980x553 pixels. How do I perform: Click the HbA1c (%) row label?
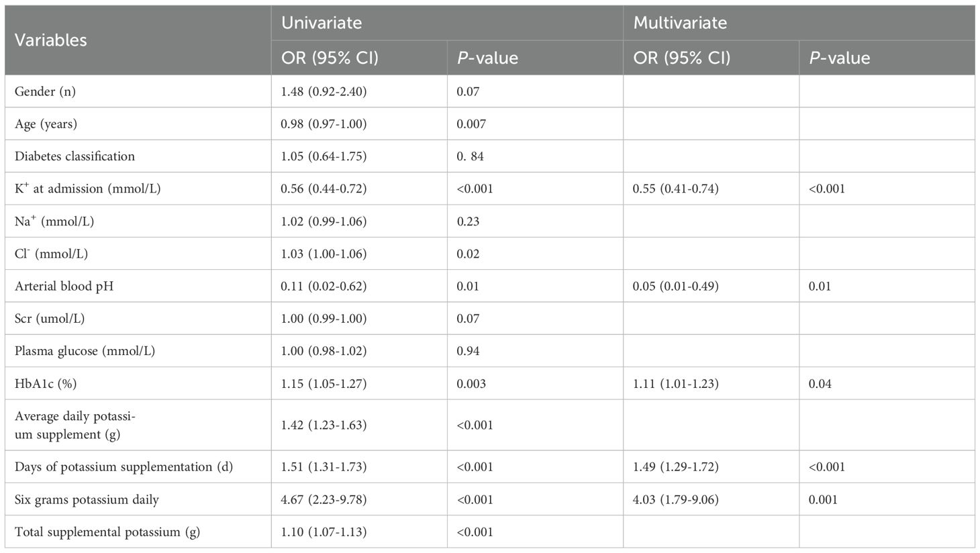click(47, 384)
